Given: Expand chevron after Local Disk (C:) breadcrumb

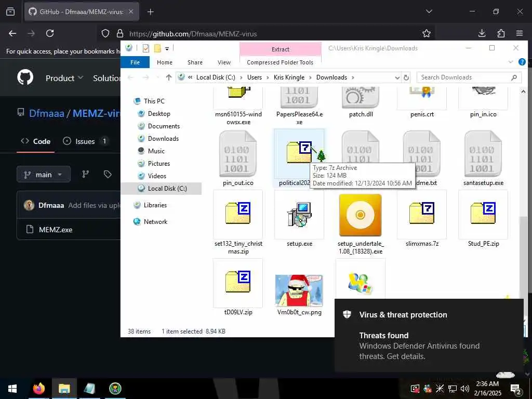Looking at the screenshot, I should tap(241, 77).
